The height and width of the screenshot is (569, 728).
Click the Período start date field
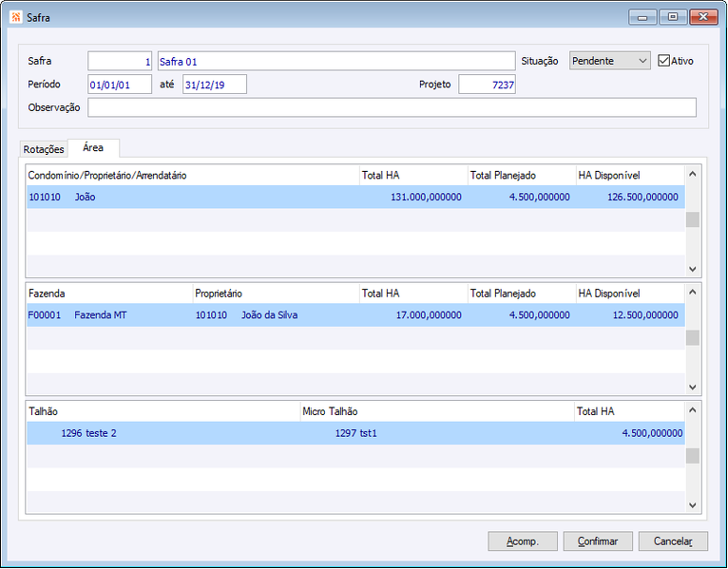pyautogui.click(x=120, y=85)
